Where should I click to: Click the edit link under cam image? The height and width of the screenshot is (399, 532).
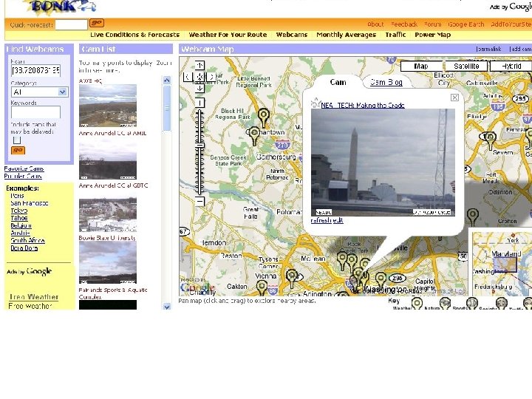click(x=338, y=220)
